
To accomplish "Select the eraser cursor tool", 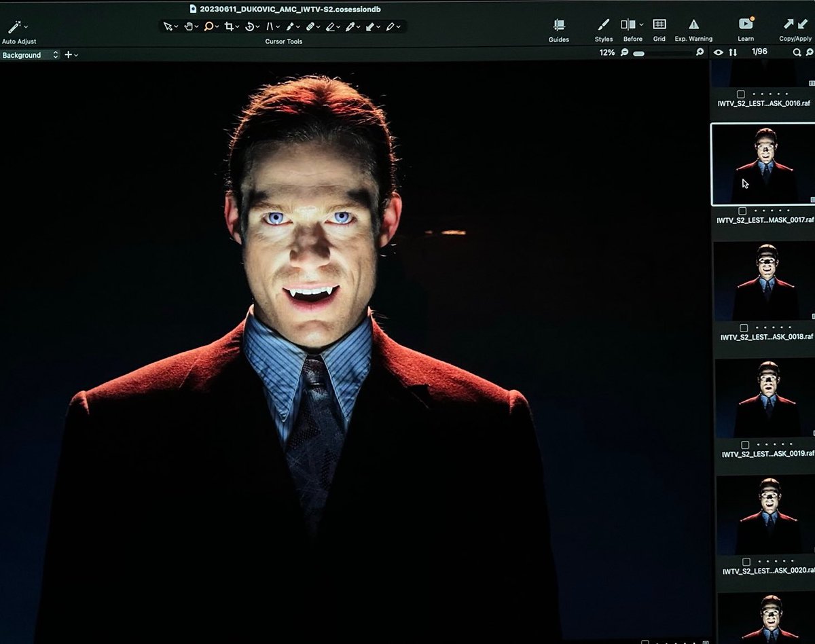I will click(x=330, y=26).
